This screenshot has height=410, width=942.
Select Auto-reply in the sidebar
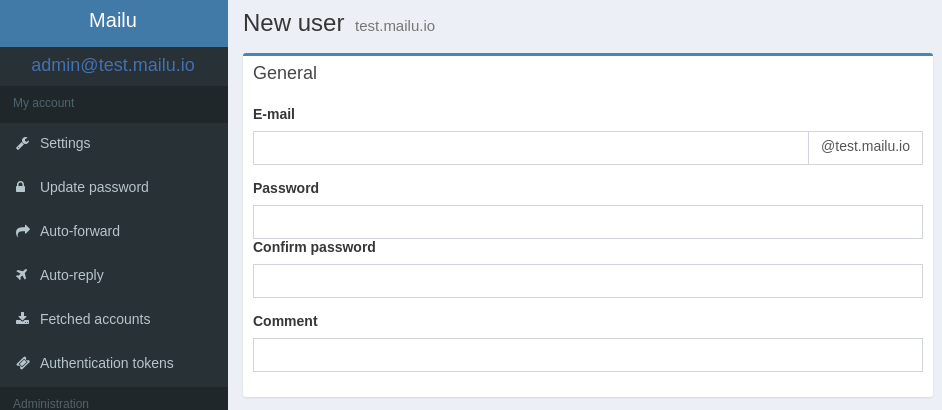tap(72, 275)
